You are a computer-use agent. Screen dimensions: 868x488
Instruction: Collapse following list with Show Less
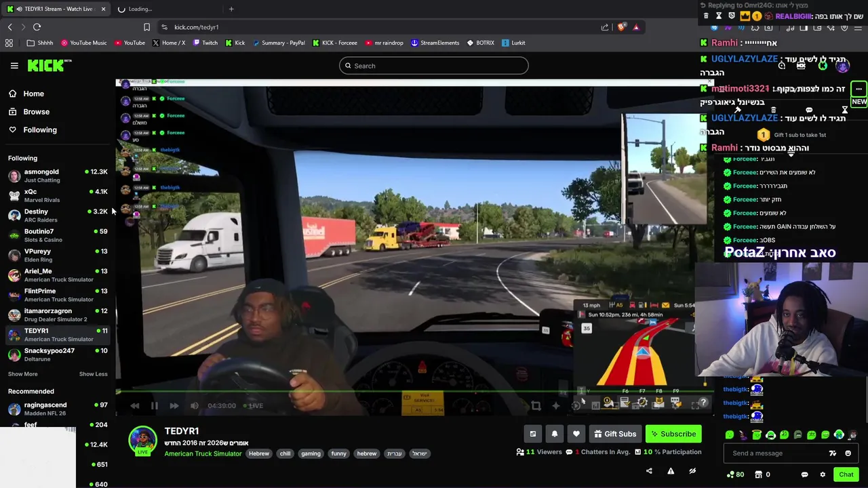(x=93, y=374)
